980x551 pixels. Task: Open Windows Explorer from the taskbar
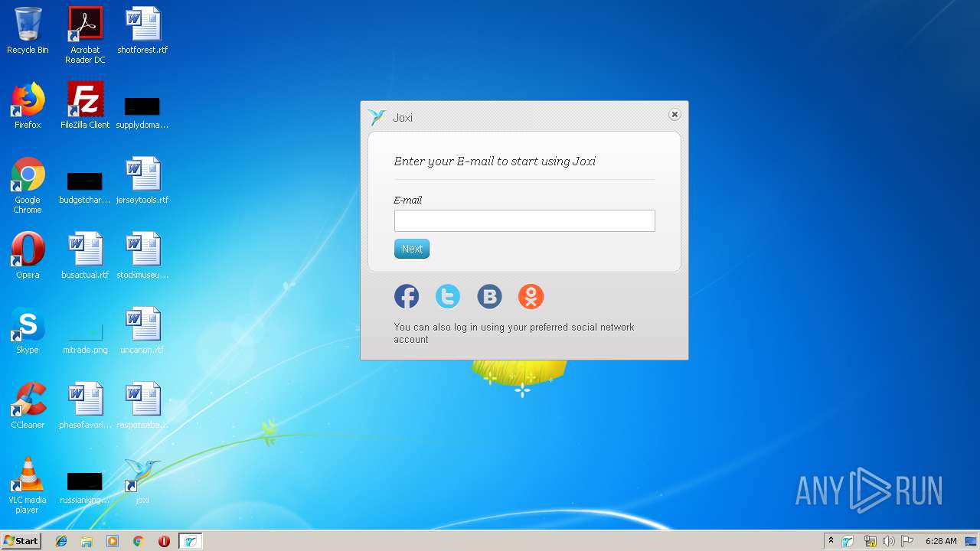point(87,541)
